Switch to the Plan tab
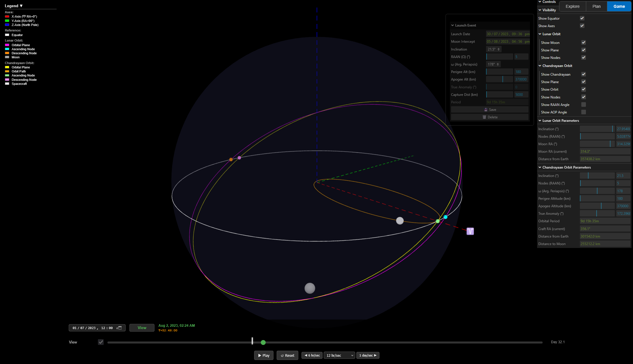The width and height of the screenshot is (633, 364). tap(596, 6)
